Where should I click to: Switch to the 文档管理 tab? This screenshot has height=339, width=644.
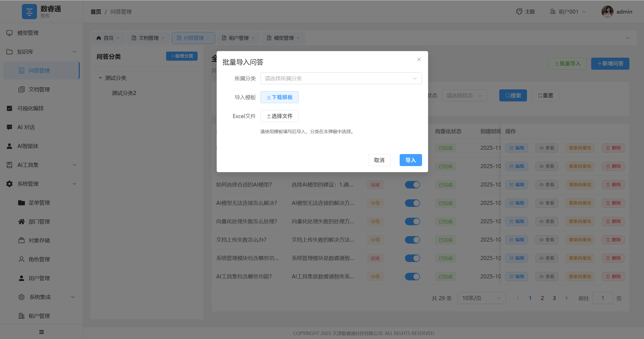point(148,38)
